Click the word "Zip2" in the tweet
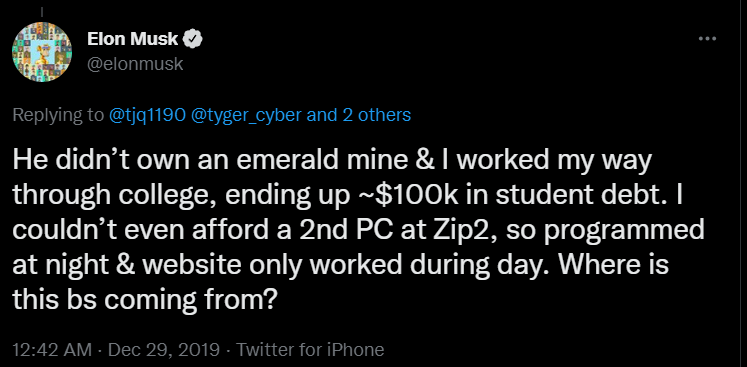Viewport: 747px width, 367px height. tap(465, 231)
